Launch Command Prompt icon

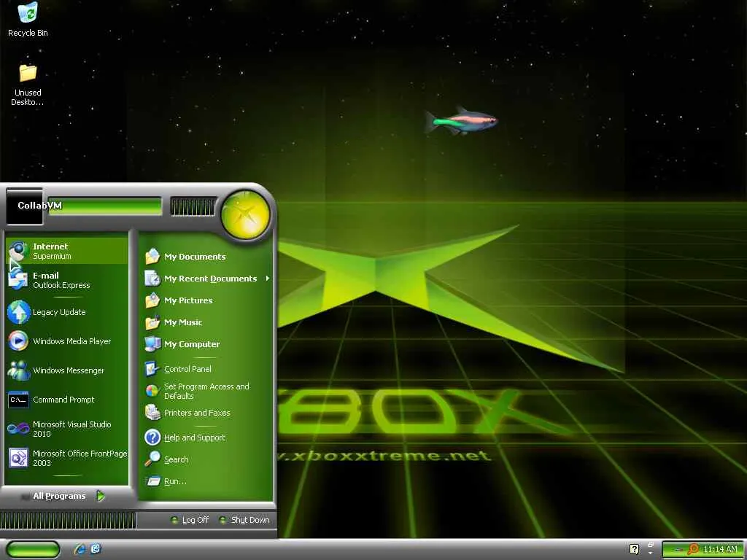click(18, 400)
